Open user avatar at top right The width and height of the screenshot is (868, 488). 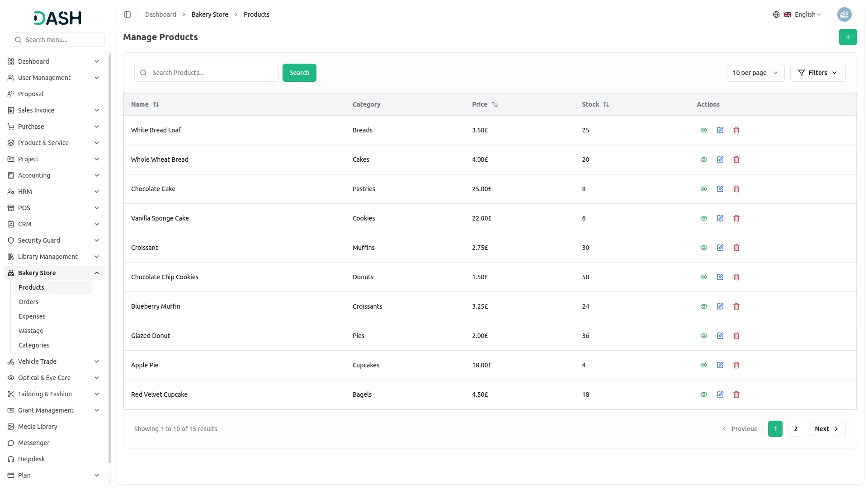[x=844, y=14]
